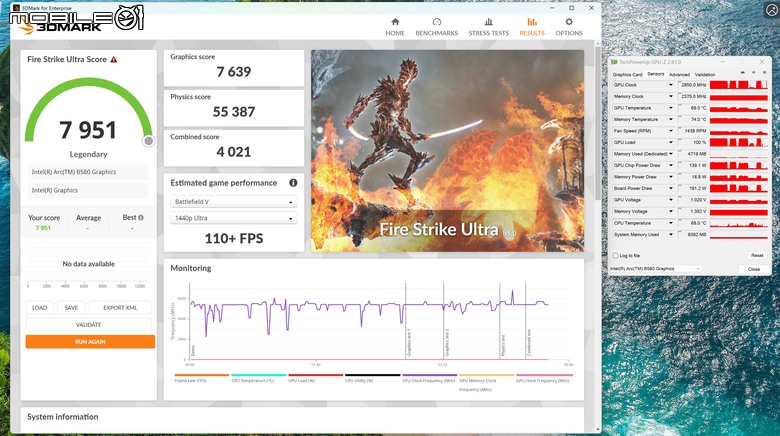Click the Combined test timeline marker
Screen dimensions: 780x436
tap(529, 342)
